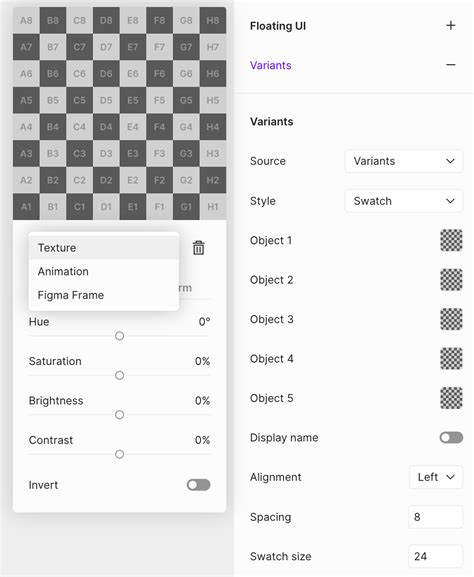Click the Spacing input field

tap(435, 517)
